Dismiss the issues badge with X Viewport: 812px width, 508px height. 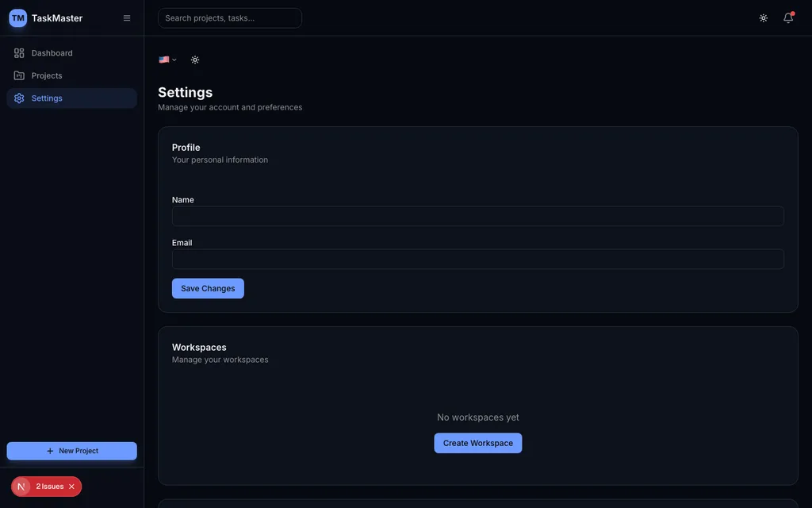(71, 487)
